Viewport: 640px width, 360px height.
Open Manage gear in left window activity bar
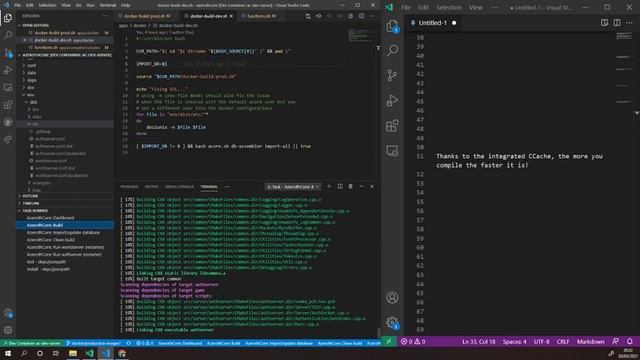pyautogui.click(x=8, y=330)
